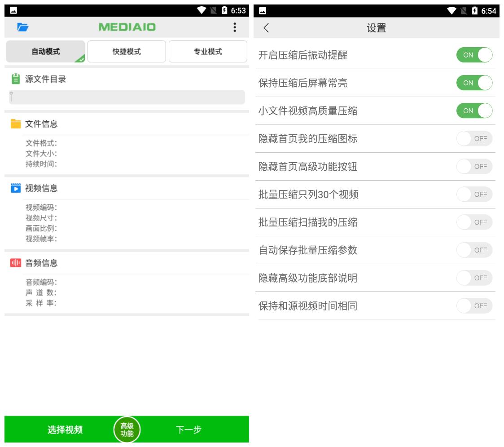Enable 隐藏首页我的压缩图标
Viewport: 504px width, 447px height.
[474, 139]
